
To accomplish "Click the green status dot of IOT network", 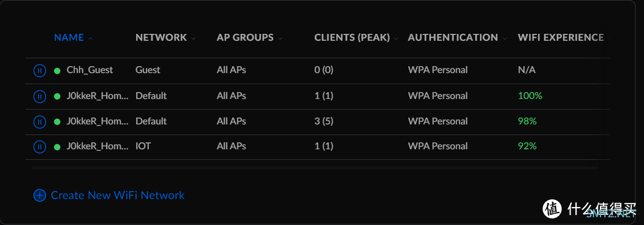I will coord(57,146).
